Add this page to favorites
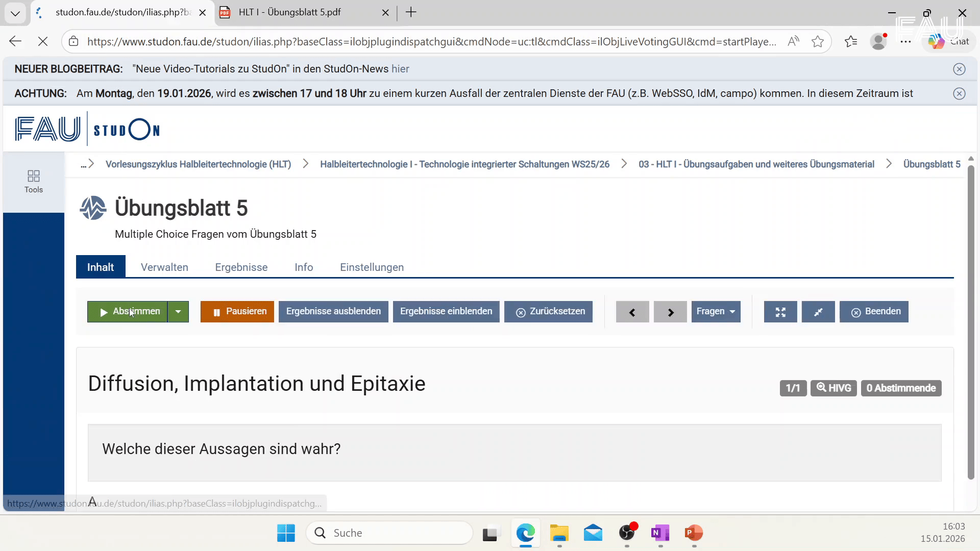This screenshot has height=551, width=980. [819, 41]
